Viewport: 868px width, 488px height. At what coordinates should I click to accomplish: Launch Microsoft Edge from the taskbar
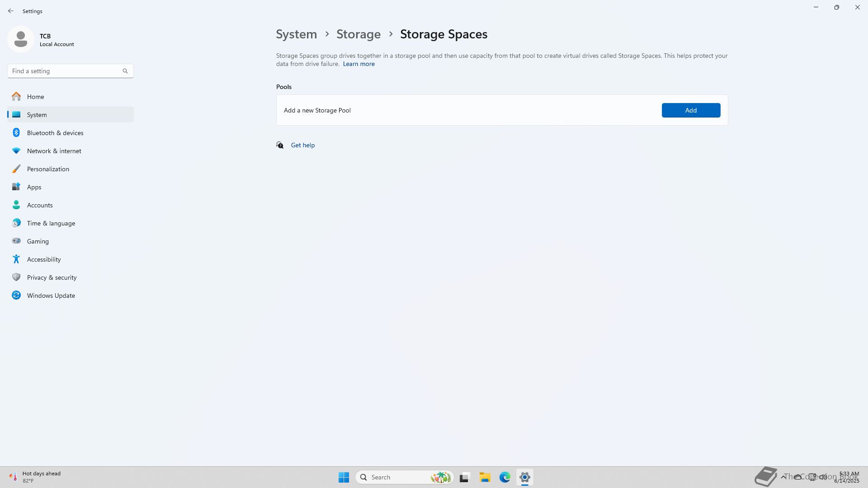pyautogui.click(x=505, y=477)
